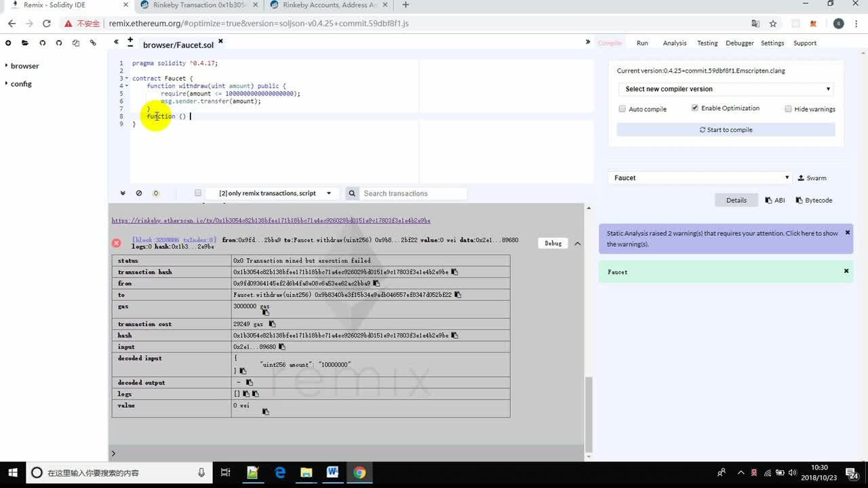This screenshot has height=488, width=868.
Task: Toggle the listen on network checkbox in terminal
Action: pyautogui.click(x=198, y=193)
